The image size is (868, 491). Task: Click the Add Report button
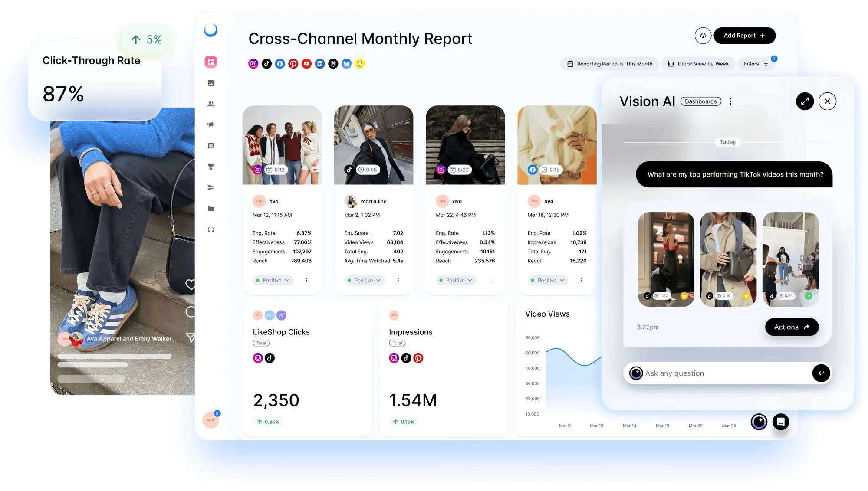(x=744, y=36)
